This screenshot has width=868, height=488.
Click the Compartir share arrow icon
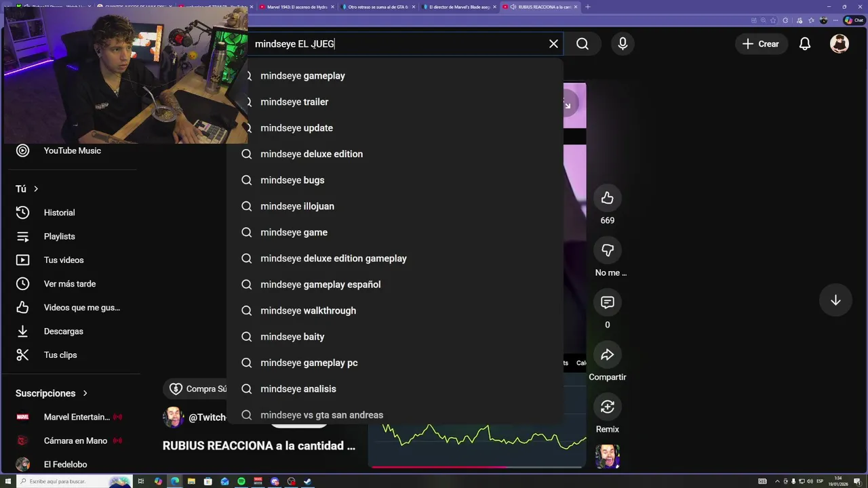point(607,354)
